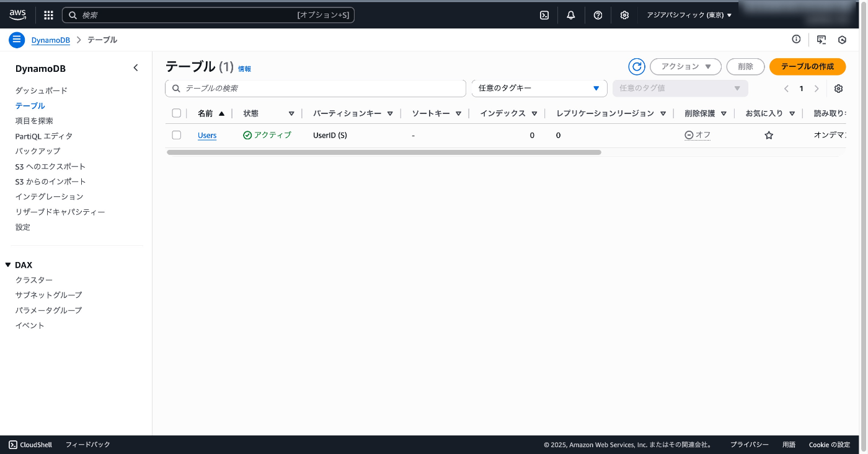Open the notifications bell
868x454 pixels.
pyautogui.click(x=571, y=15)
